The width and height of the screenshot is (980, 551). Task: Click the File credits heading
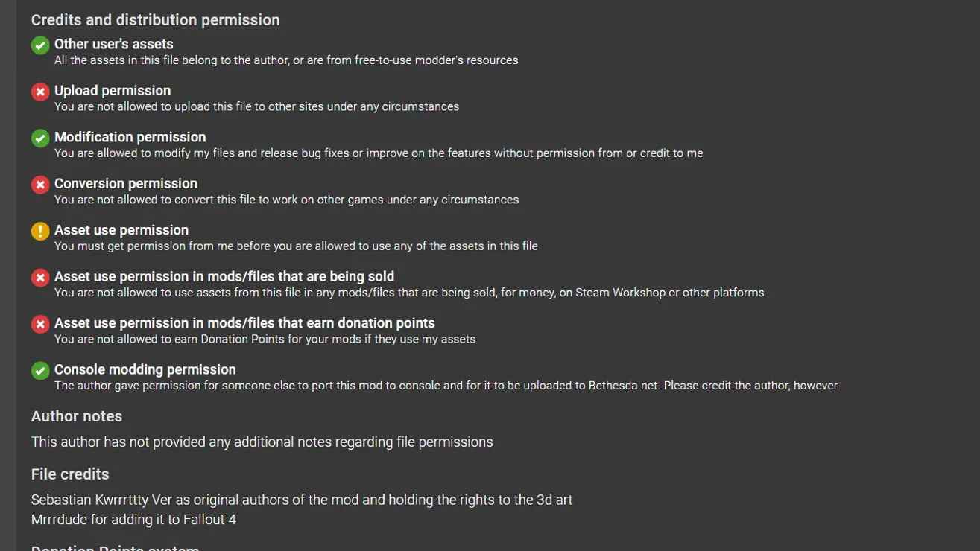click(70, 474)
